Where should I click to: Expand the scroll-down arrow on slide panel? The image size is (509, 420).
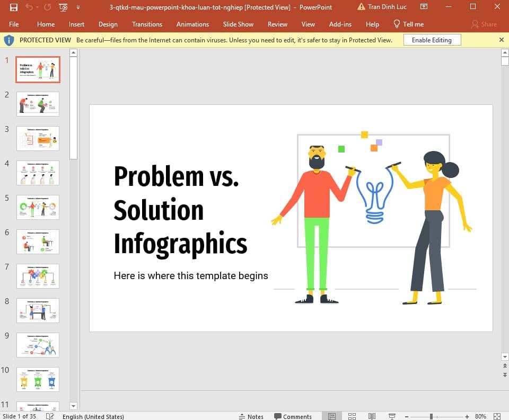[x=74, y=406]
